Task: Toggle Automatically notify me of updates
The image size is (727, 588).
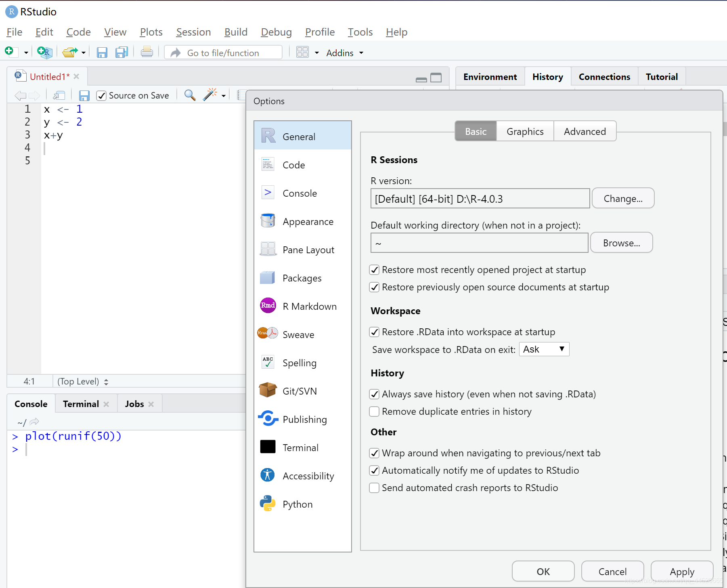Action: [374, 470]
